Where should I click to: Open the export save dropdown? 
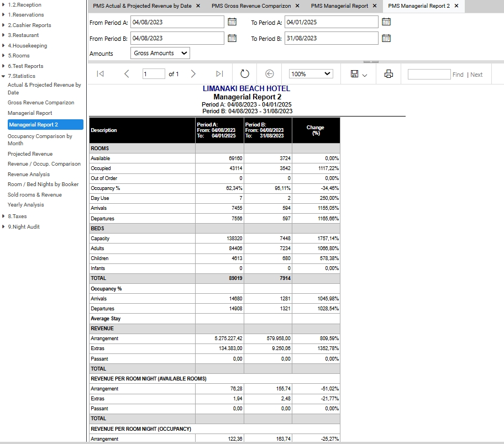click(x=359, y=74)
